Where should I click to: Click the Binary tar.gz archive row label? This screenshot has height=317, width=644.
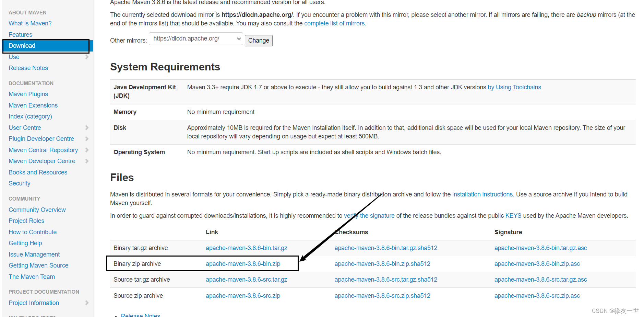(x=141, y=248)
